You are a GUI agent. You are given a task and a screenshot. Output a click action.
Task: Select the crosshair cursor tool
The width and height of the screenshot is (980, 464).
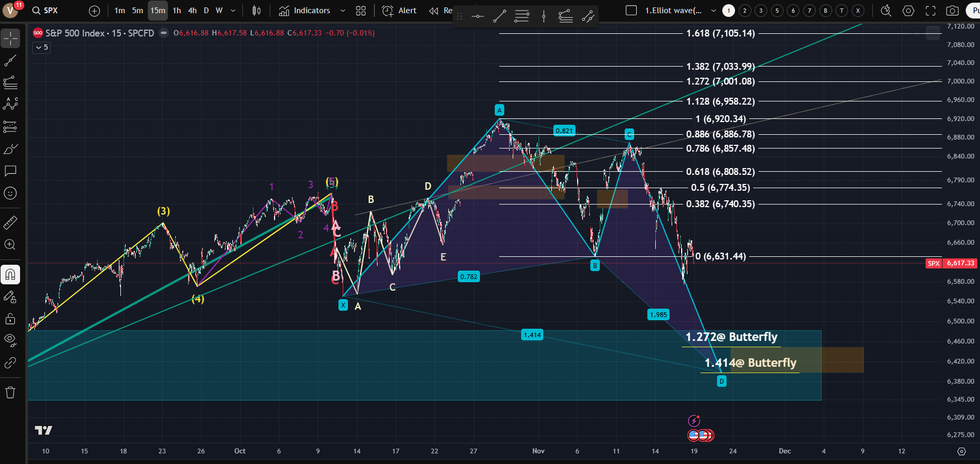point(11,39)
